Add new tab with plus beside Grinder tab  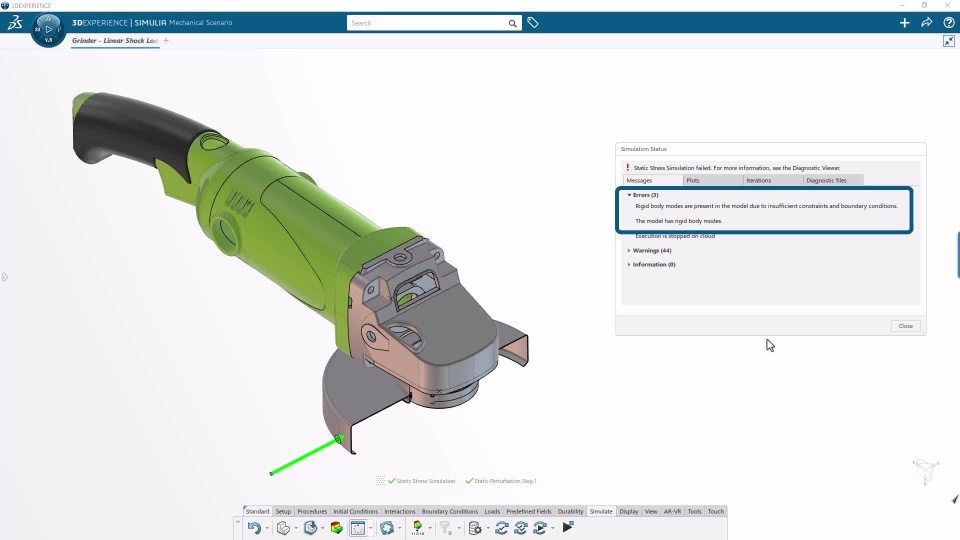(x=166, y=40)
